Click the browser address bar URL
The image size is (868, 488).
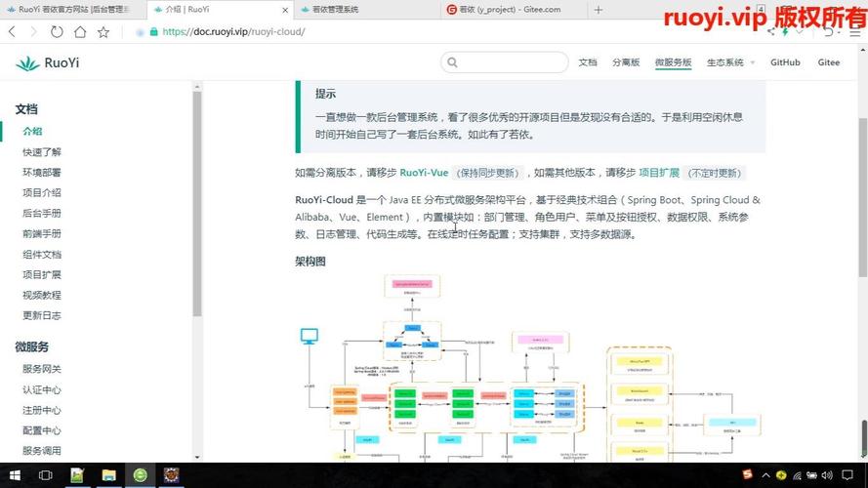click(x=233, y=32)
